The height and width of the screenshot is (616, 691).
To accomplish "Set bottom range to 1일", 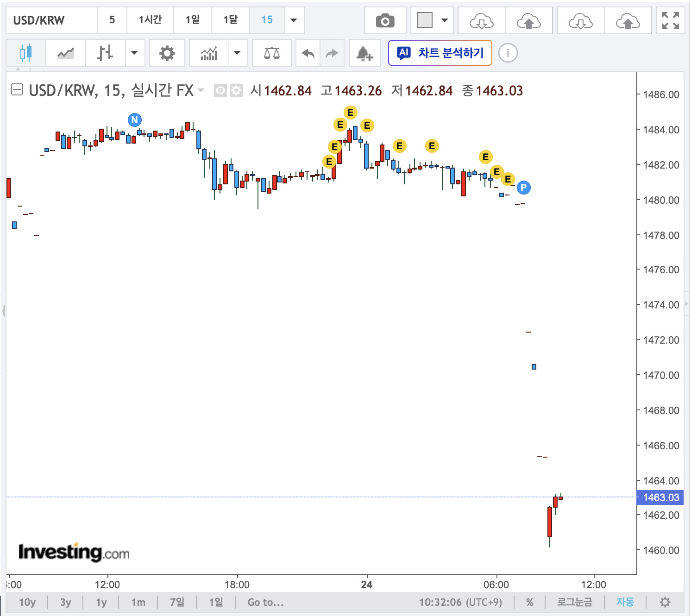I will (216, 602).
